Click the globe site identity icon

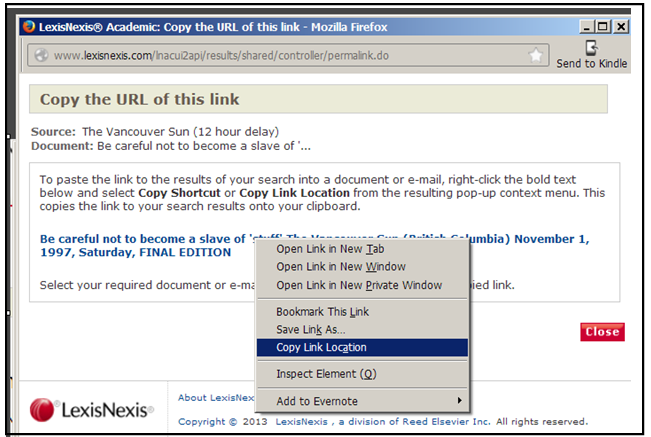41,55
